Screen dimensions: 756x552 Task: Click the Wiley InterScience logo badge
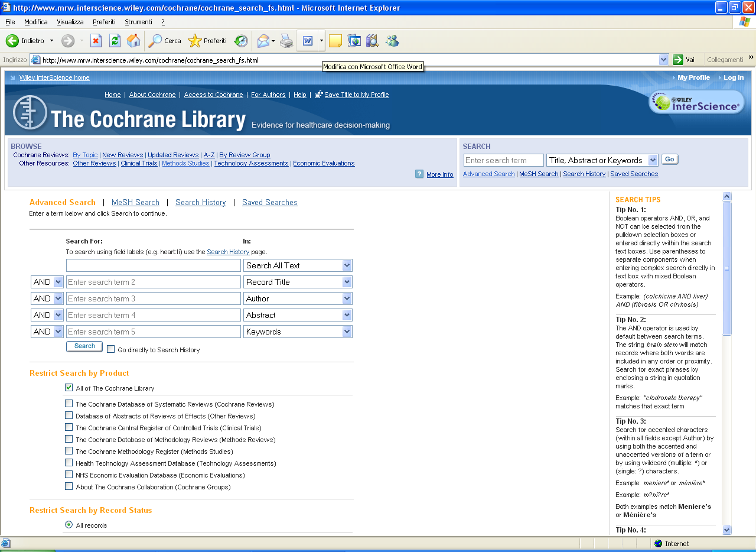click(x=696, y=102)
